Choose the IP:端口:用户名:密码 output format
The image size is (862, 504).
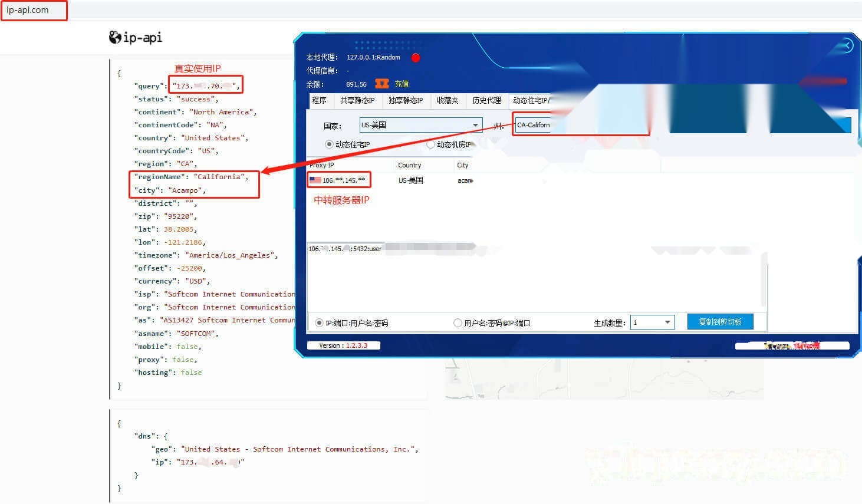click(320, 323)
